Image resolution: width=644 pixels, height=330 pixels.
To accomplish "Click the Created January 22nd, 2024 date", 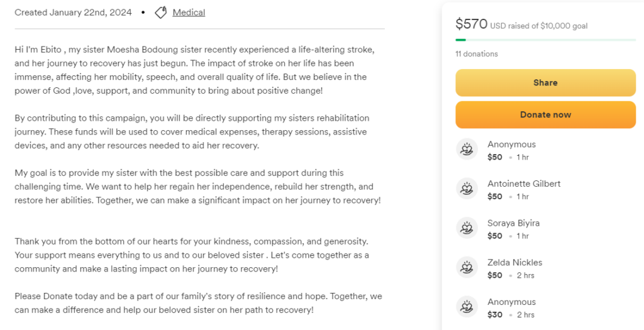I will [73, 13].
